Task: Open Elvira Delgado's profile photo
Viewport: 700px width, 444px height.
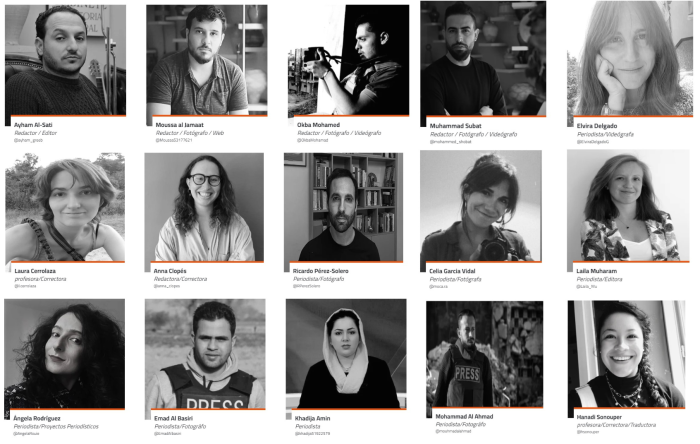Action: point(630,58)
